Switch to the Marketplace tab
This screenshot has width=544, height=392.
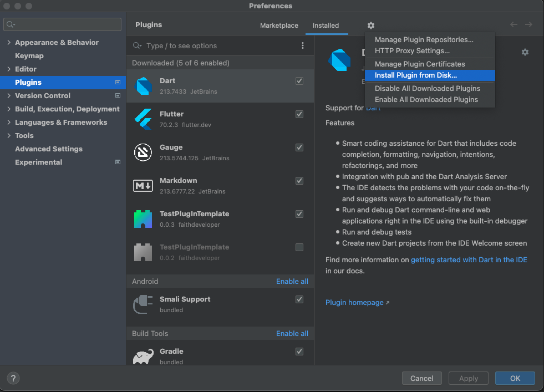tap(279, 26)
